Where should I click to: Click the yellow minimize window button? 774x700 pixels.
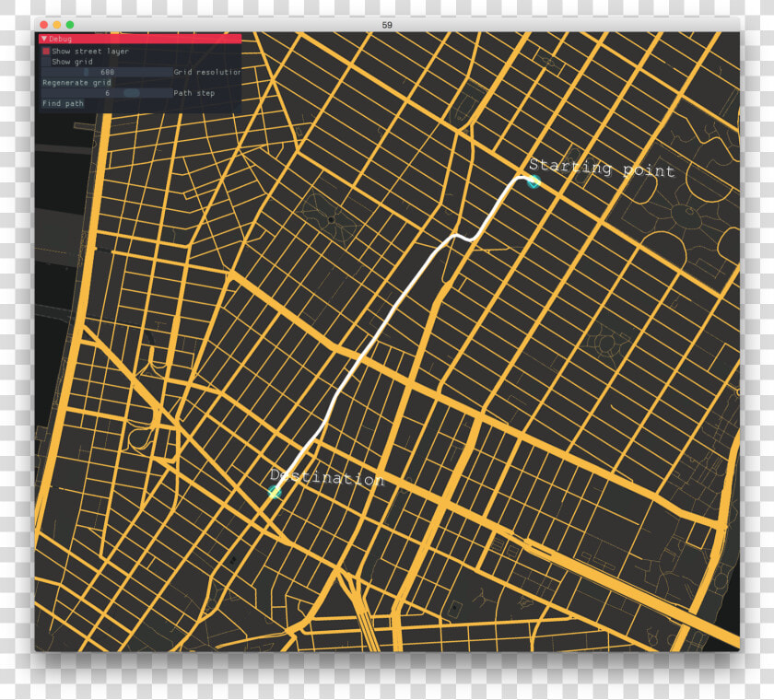57,25
